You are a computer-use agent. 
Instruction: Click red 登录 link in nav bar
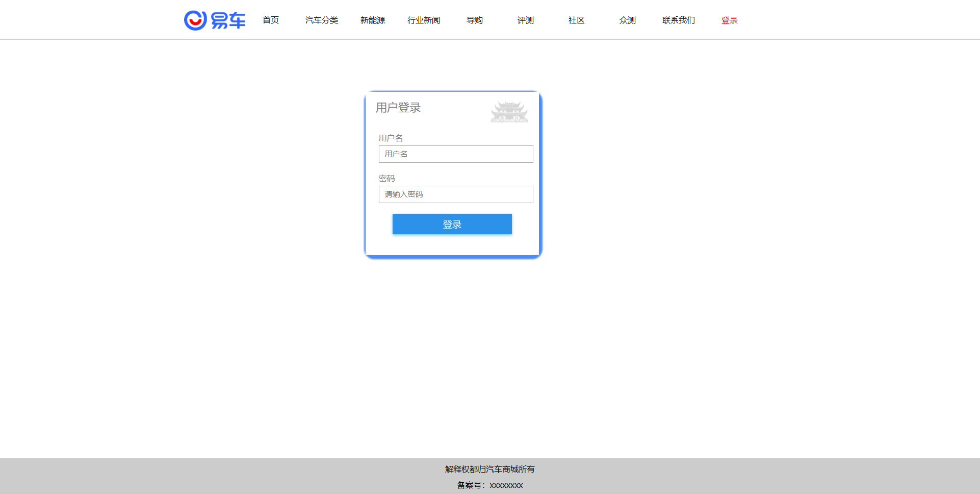[x=730, y=20]
